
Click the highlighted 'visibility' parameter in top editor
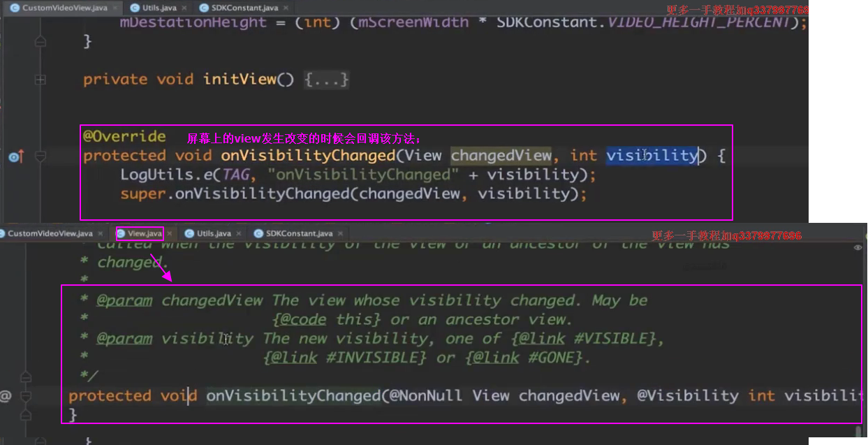(652, 156)
